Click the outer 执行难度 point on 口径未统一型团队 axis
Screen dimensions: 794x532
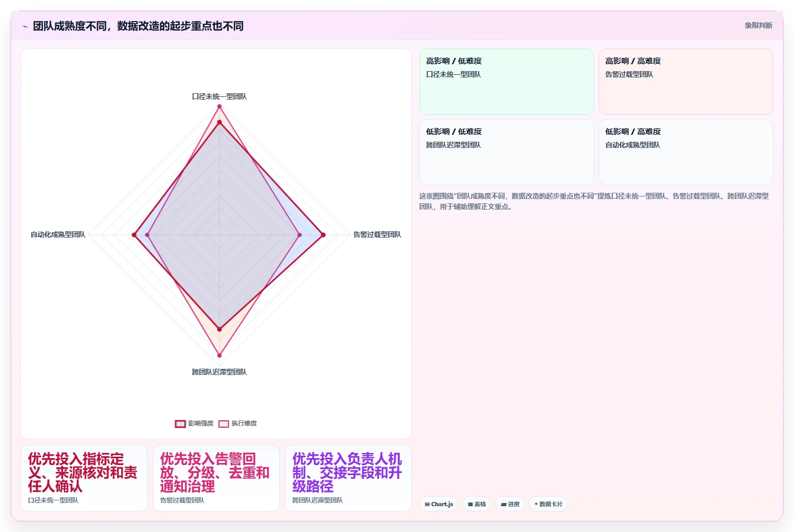click(x=220, y=106)
